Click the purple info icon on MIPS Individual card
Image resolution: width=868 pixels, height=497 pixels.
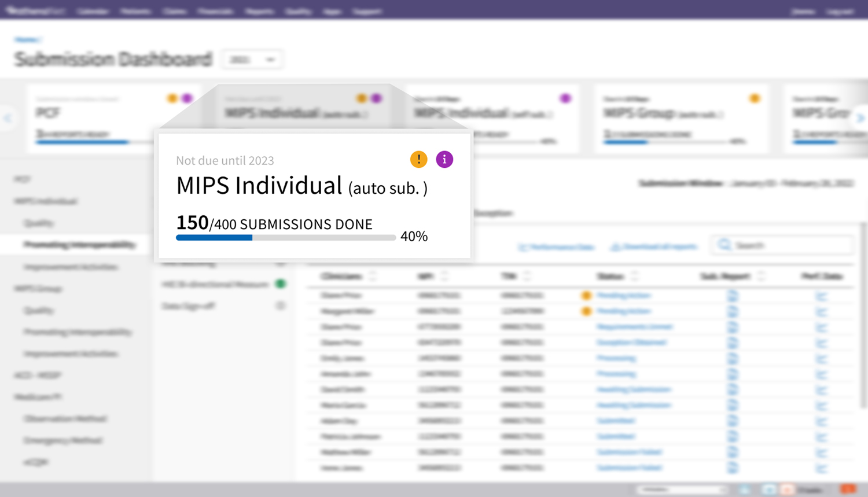[444, 159]
